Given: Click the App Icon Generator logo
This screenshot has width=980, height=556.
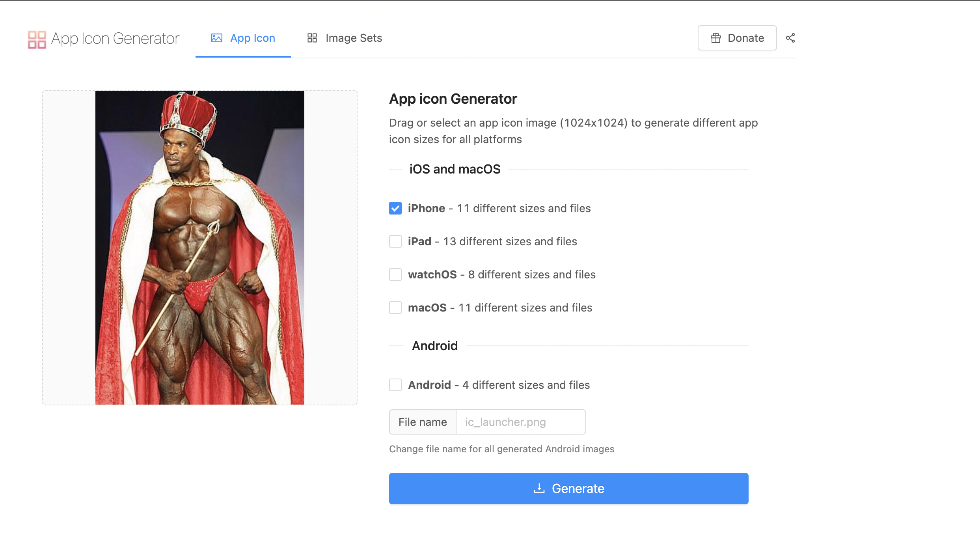Looking at the screenshot, I should (37, 39).
